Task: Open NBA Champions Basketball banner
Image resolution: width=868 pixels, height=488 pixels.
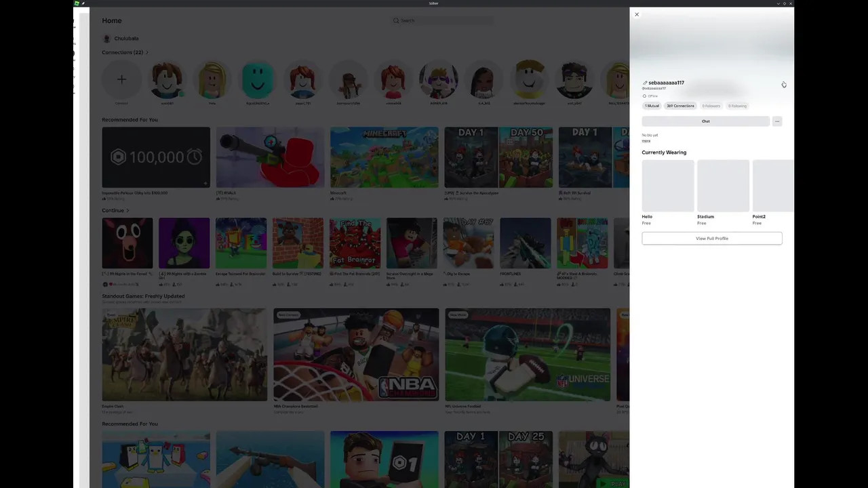Action: click(356, 354)
